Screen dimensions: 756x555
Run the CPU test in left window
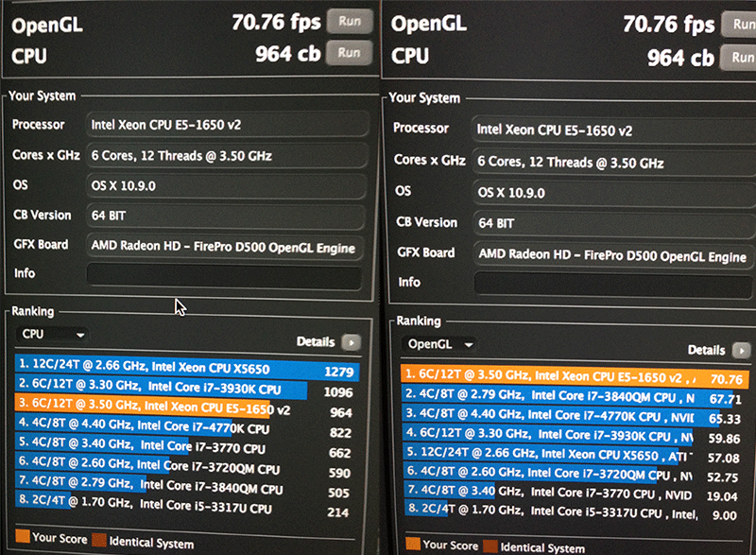(349, 53)
